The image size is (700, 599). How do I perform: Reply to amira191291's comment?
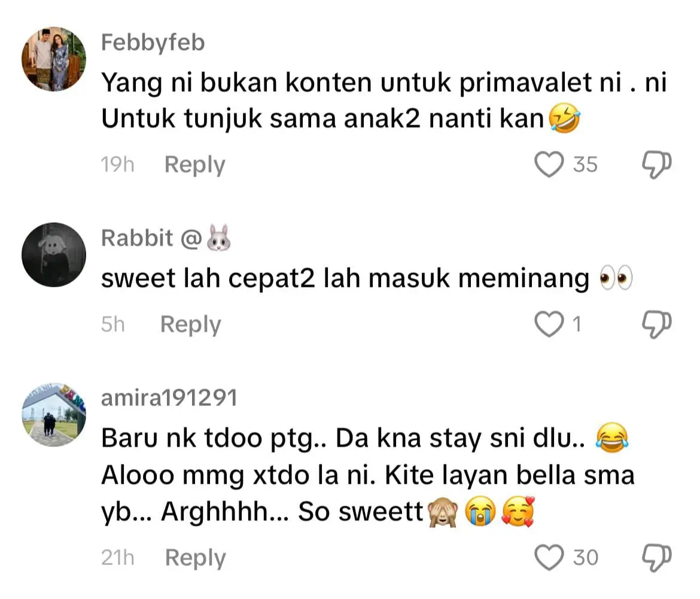(195, 558)
